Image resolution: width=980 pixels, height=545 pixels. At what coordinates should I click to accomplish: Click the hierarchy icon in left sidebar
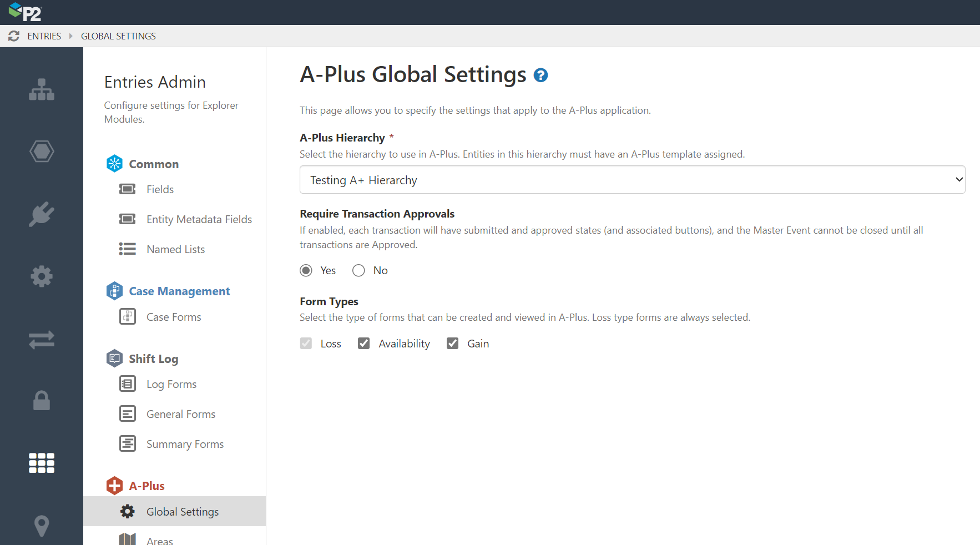pos(42,89)
